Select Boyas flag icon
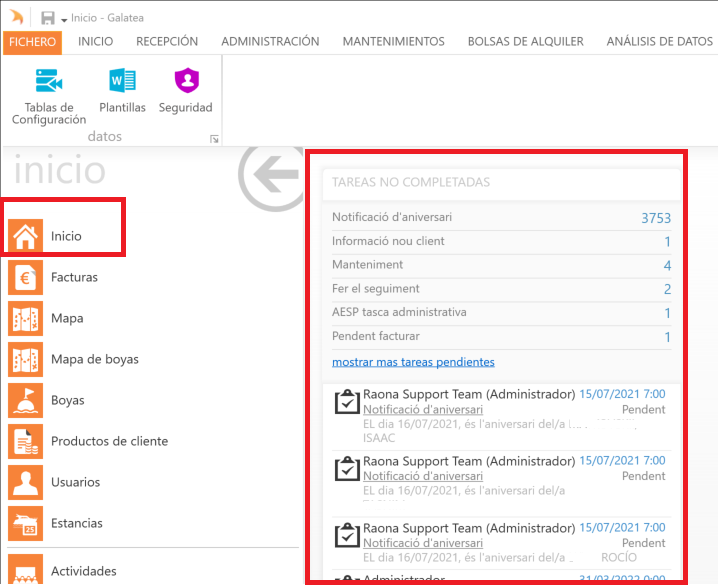 (x=25, y=400)
